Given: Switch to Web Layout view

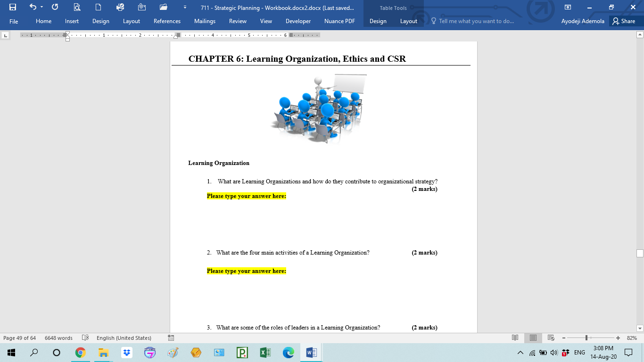Looking at the screenshot, I should (x=551, y=337).
